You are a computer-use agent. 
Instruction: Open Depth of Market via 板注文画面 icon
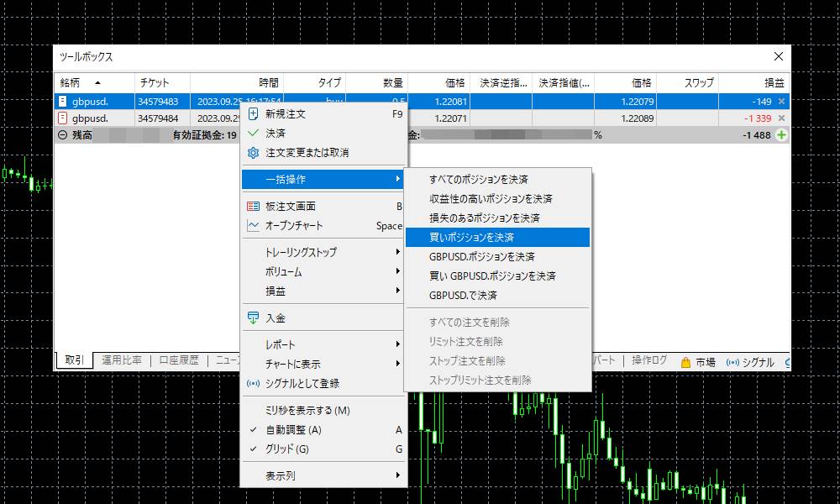tap(255, 205)
